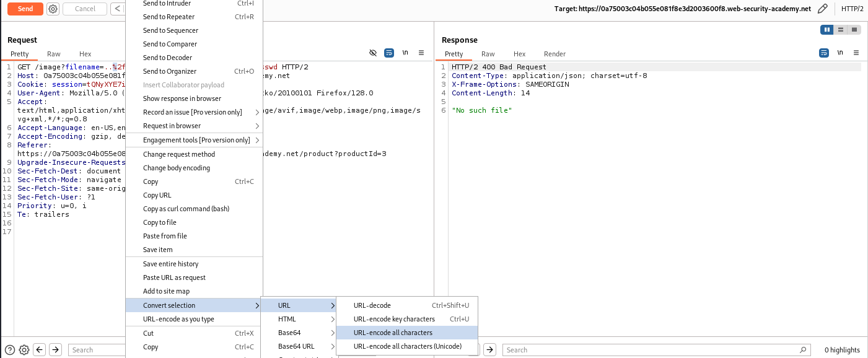Choose Paste from file
The width and height of the screenshot is (868, 358).
coord(194,236)
